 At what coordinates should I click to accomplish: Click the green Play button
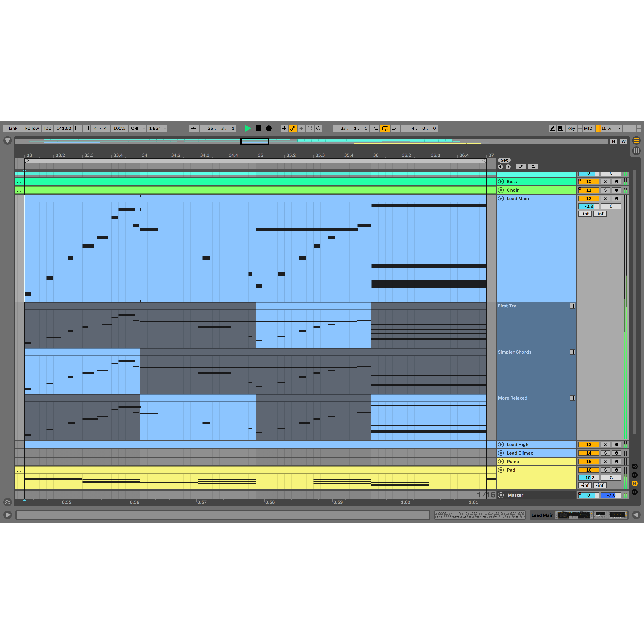coord(248,128)
